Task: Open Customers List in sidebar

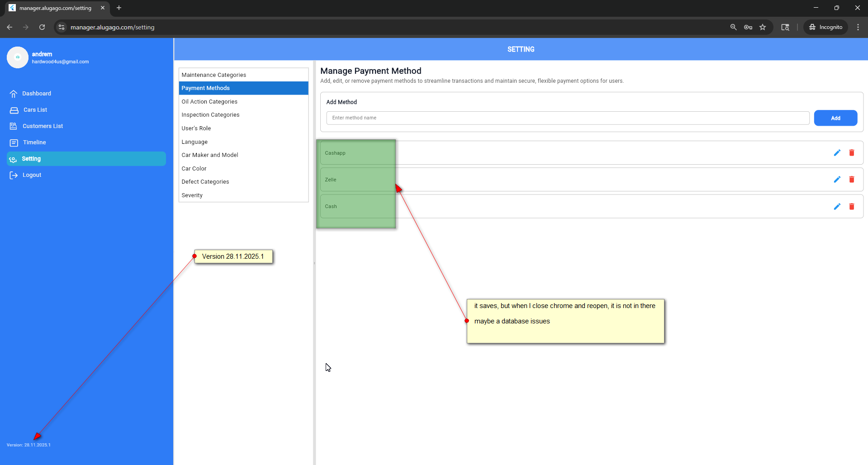Action: [x=43, y=126]
